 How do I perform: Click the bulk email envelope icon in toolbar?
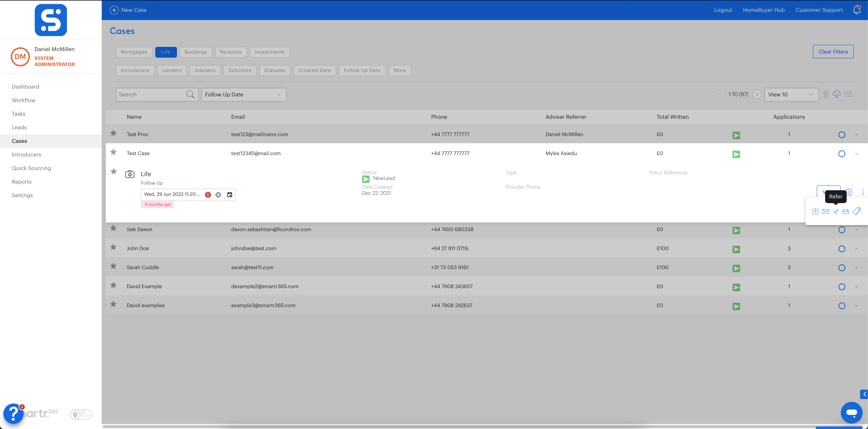849,94
